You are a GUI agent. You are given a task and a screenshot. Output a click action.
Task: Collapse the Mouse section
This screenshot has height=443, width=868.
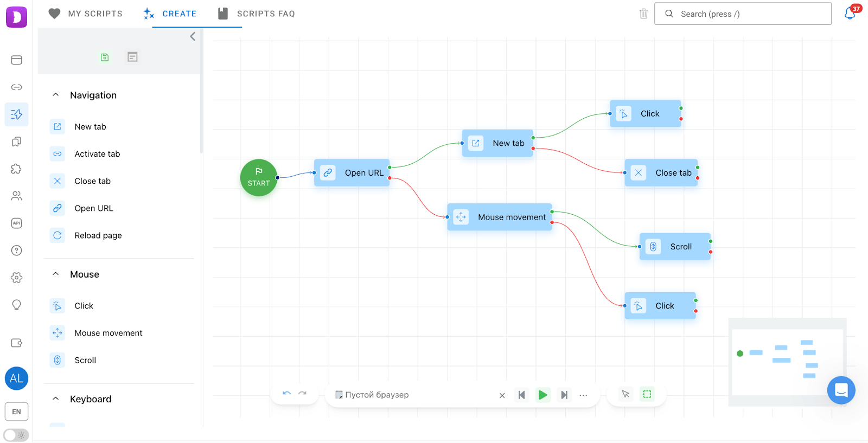point(55,274)
